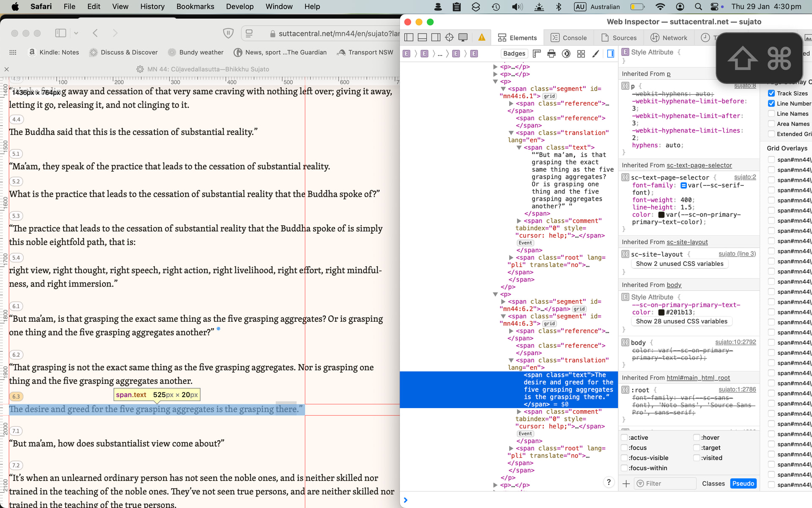
Task: Click Safari's privacy shield icon
Action: point(228,33)
